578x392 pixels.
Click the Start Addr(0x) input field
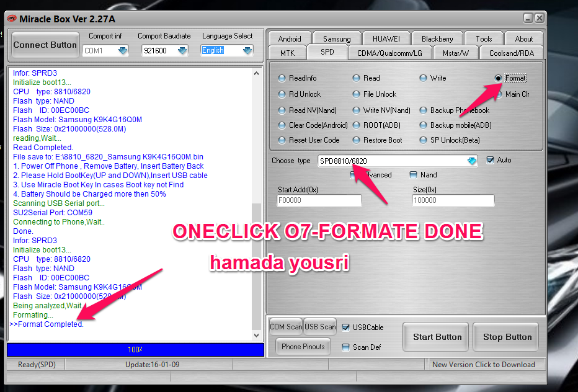pos(319,200)
